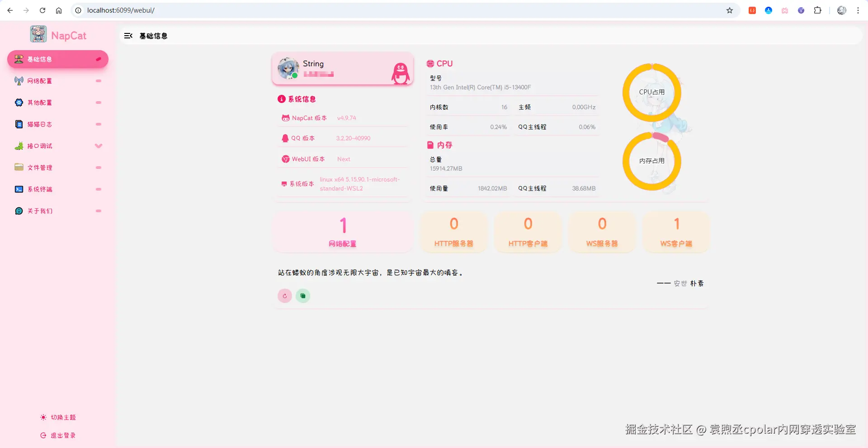Go back using the browser back arrow

pyautogui.click(x=10, y=10)
